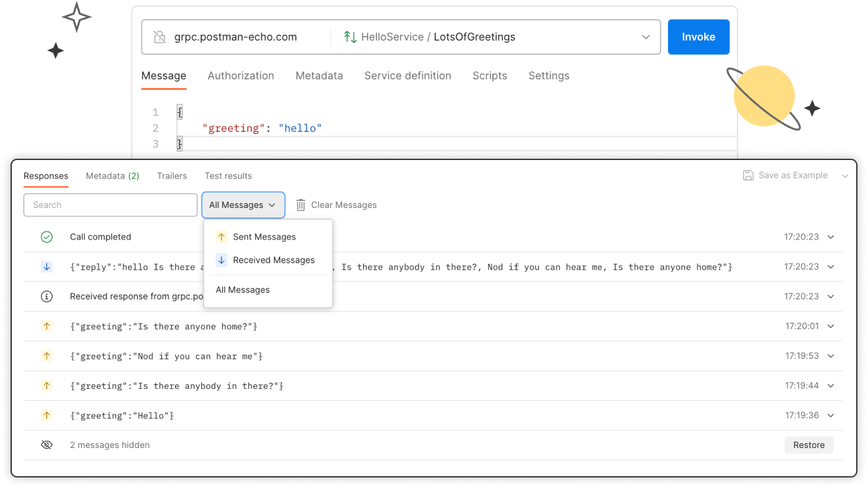Open the Service definition tab
The image size is (868, 488).
[408, 75]
